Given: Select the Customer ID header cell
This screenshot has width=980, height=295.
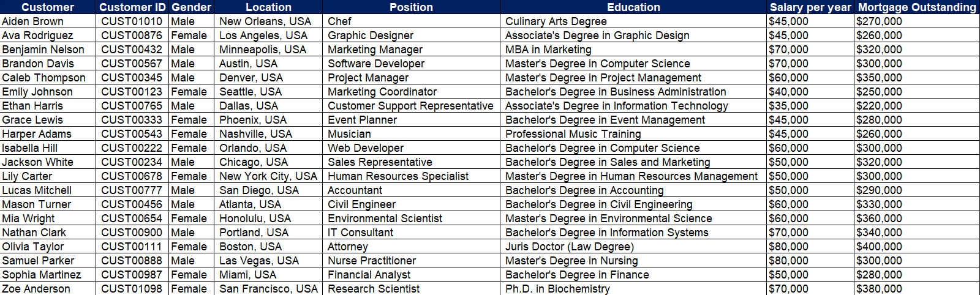Looking at the screenshot, I should point(132,7).
